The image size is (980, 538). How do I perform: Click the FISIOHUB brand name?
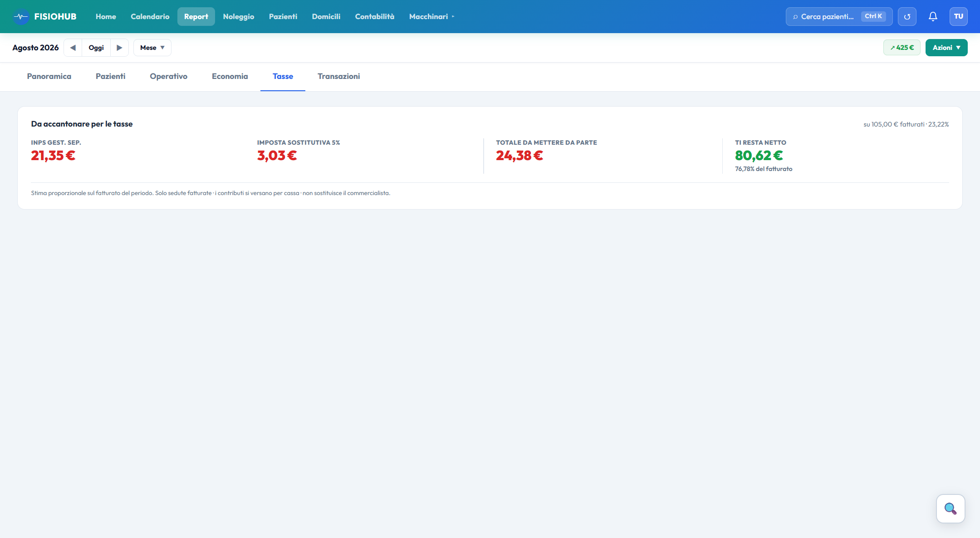55,17
